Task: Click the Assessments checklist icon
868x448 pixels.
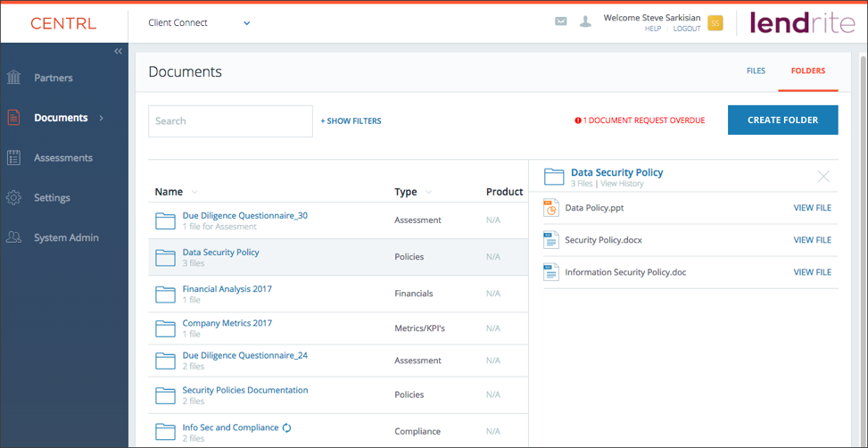Action: pos(14,157)
